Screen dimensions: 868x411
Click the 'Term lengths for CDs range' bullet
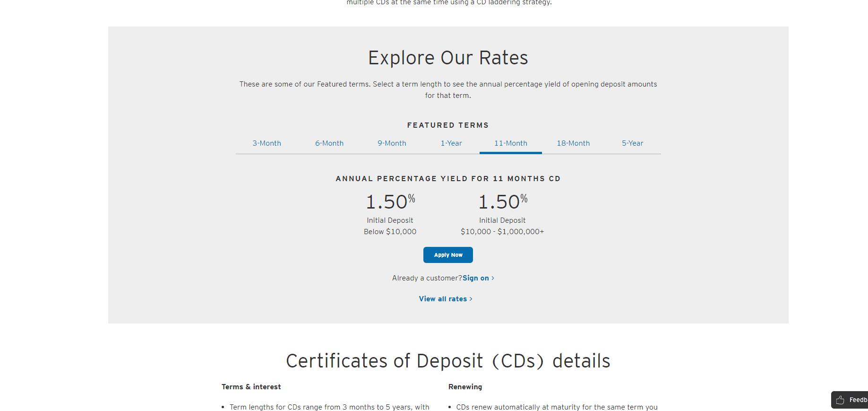(329, 407)
